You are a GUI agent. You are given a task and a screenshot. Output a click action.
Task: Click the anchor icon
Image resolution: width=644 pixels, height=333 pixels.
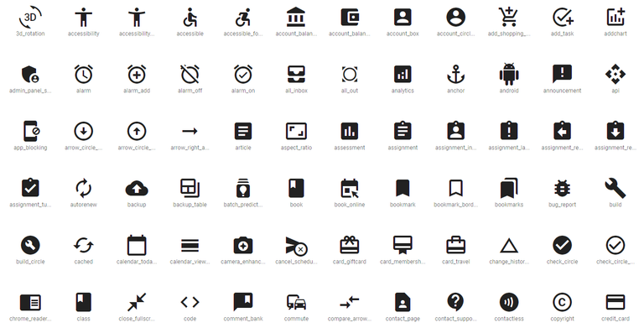(456, 75)
